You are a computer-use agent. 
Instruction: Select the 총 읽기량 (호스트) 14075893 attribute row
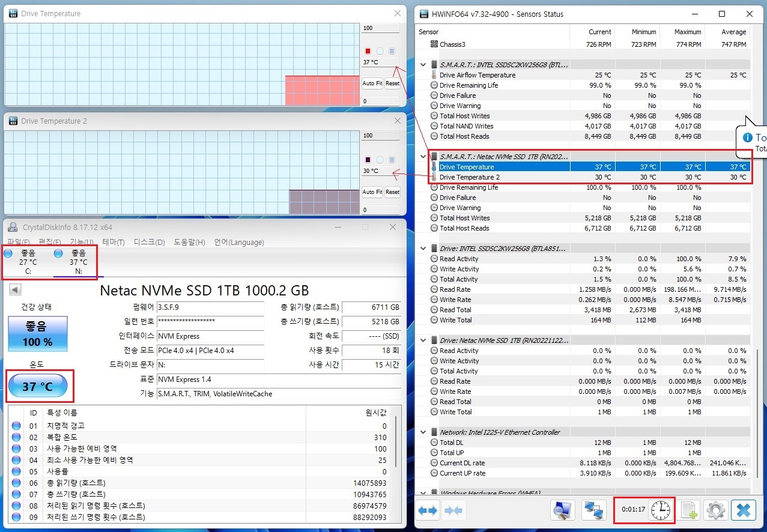click(200, 483)
